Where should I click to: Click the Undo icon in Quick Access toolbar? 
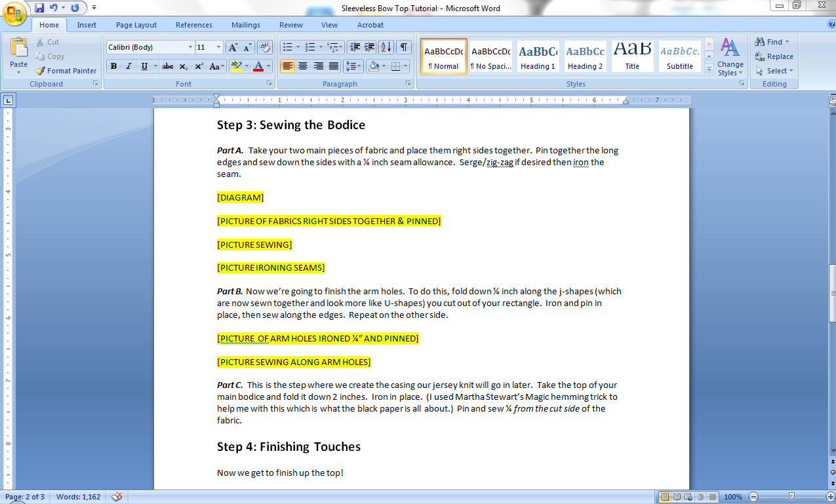(54, 7)
